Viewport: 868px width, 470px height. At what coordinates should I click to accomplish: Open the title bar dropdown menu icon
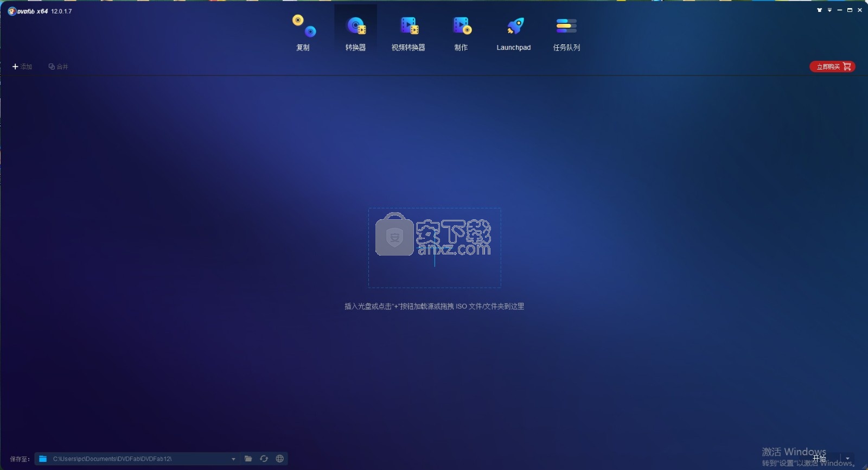click(x=829, y=10)
